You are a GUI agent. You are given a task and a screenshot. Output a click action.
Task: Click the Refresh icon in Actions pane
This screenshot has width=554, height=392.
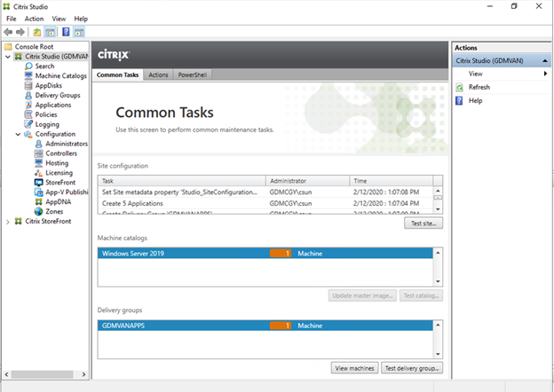pos(459,87)
